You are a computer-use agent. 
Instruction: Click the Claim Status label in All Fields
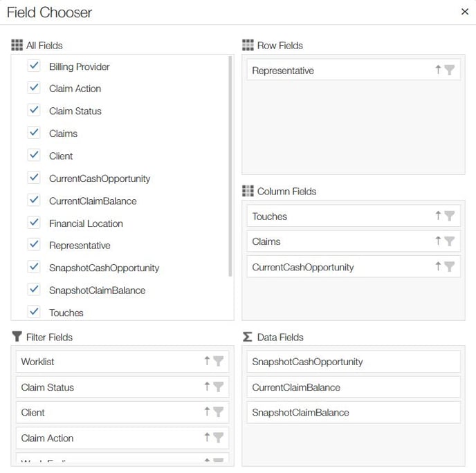75,111
